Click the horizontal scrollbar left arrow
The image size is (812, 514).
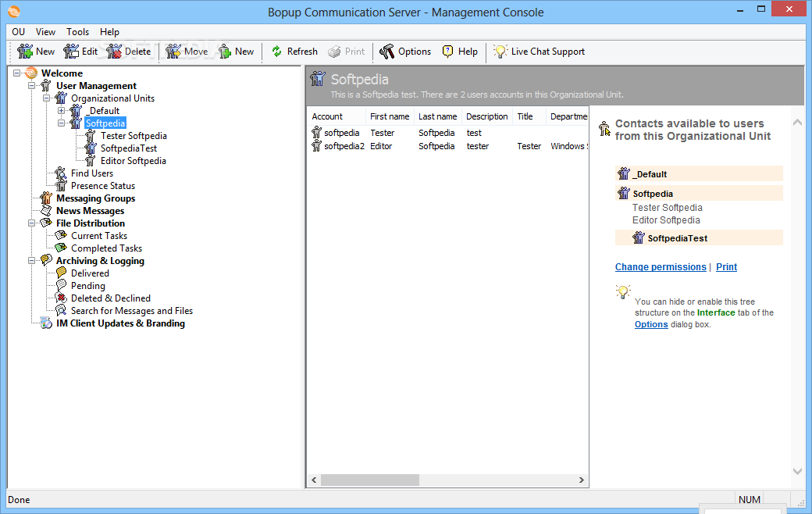pos(315,480)
